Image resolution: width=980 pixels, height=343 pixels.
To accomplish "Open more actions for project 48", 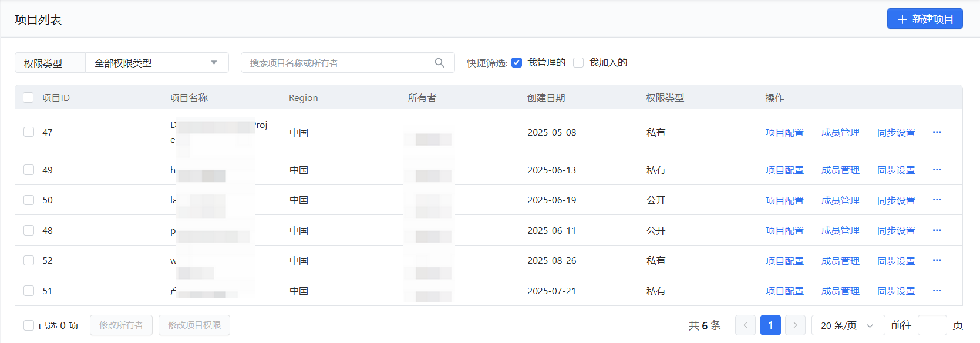I will click(x=937, y=230).
